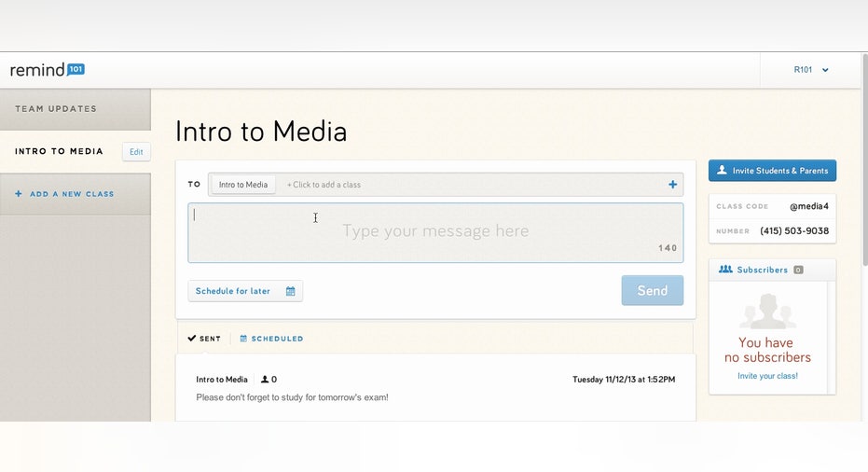The height and width of the screenshot is (472, 868).
Task: Expand the account menu chevron arrow
Action: coord(825,70)
